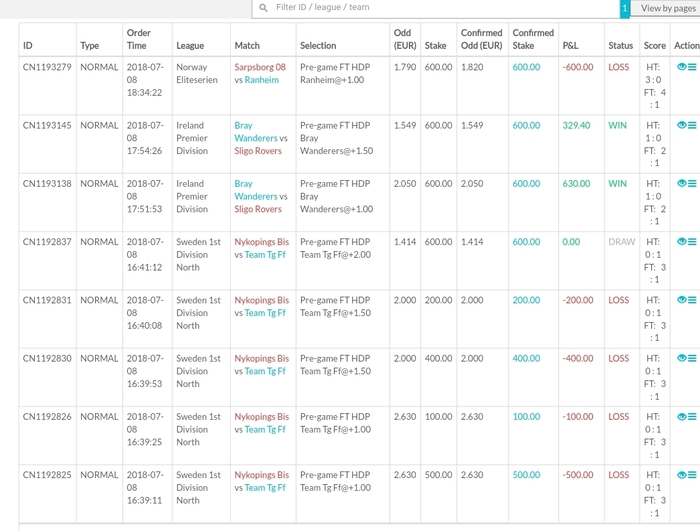Click confirmed stake 600.00 for CN1193279
This screenshot has width=700, height=531.
click(526, 67)
